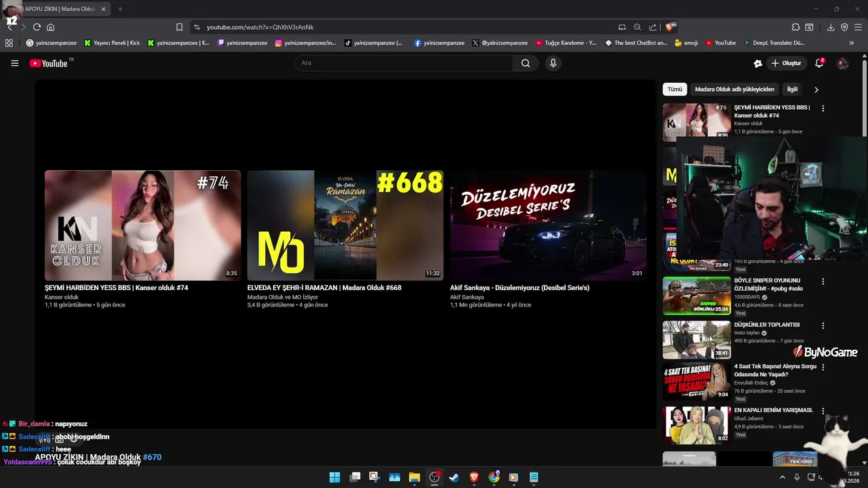Reload the page in the browser
868x488 pixels.
37,27
